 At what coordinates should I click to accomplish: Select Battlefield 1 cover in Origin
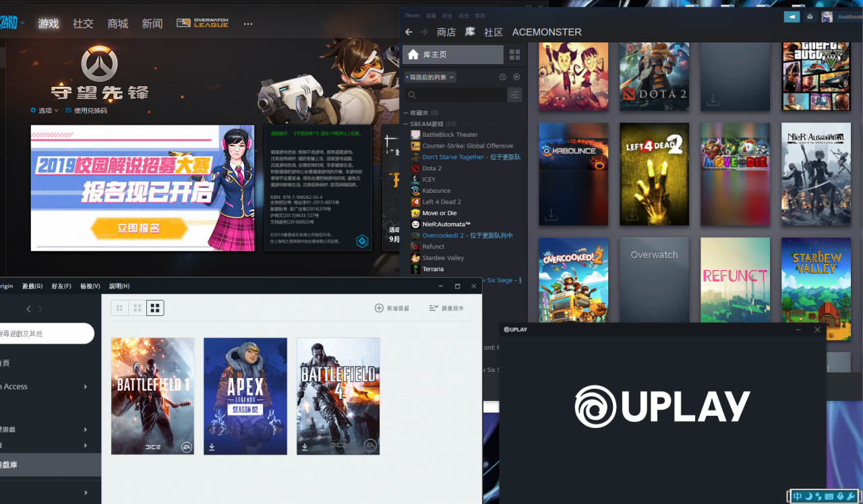pyautogui.click(x=152, y=396)
